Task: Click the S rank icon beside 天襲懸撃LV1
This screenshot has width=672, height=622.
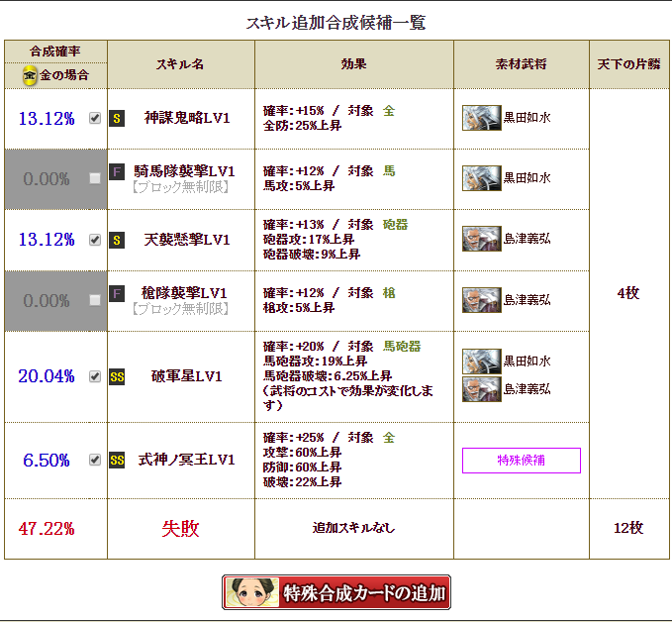Action: click(x=117, y=241)
